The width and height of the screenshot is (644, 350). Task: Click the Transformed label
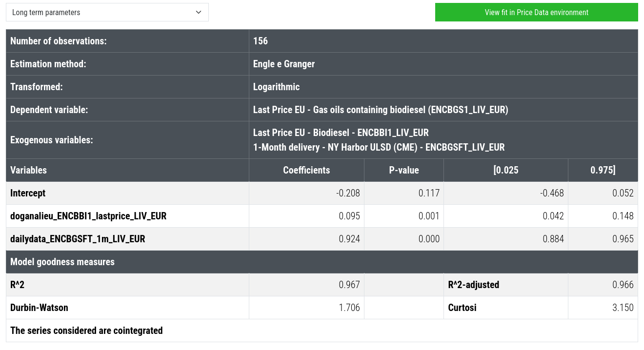[37, 87]
